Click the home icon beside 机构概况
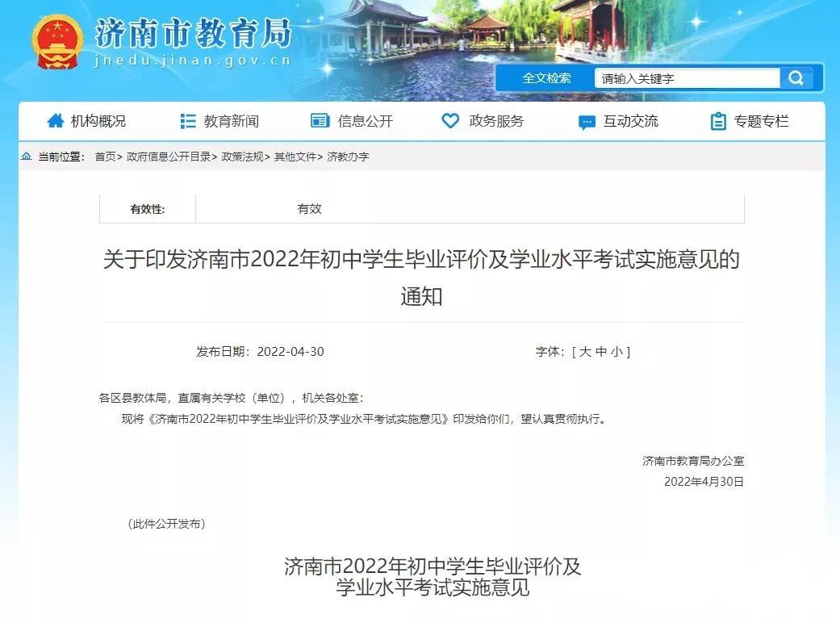Screen dimensions: 840x623 (55, 120)
